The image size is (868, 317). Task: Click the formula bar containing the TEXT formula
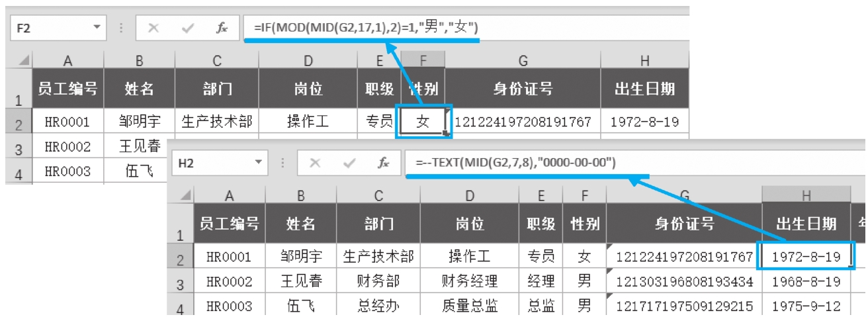[629, 163]
